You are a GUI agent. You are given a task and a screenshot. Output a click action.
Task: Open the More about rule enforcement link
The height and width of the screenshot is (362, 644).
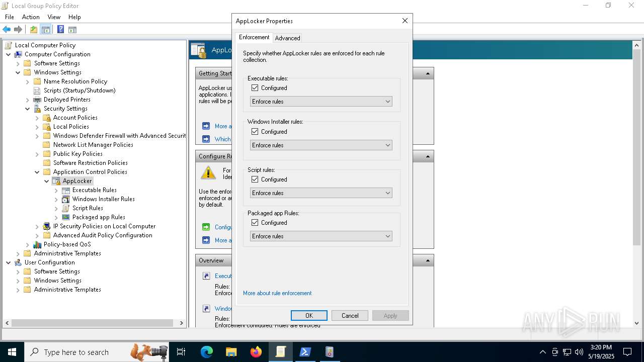point(277,293)
